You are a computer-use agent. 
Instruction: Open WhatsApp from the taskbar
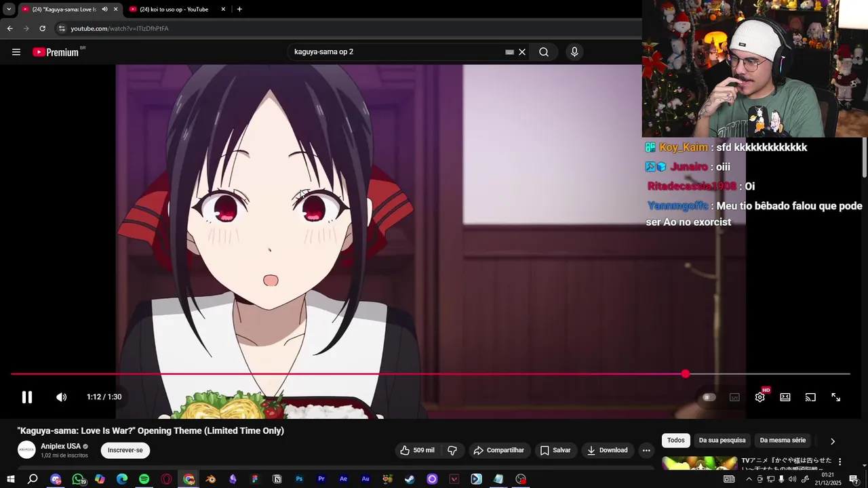tap(78, 479)
